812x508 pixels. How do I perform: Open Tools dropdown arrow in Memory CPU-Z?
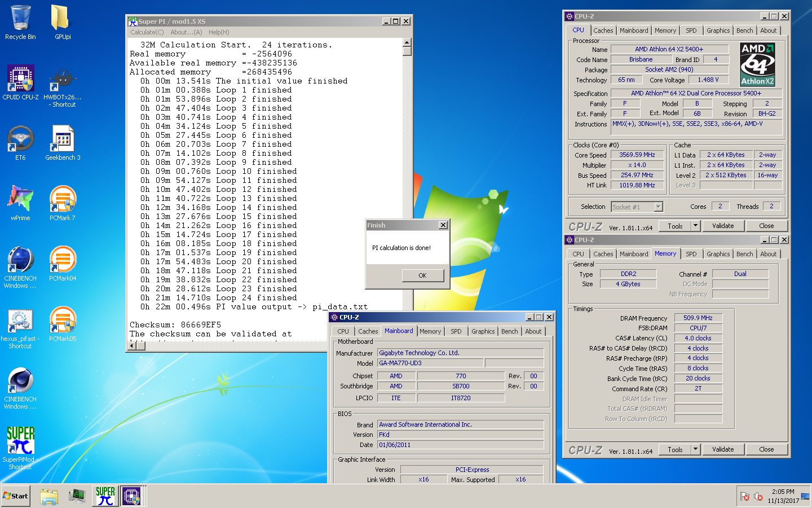click(x=695, y=449)
